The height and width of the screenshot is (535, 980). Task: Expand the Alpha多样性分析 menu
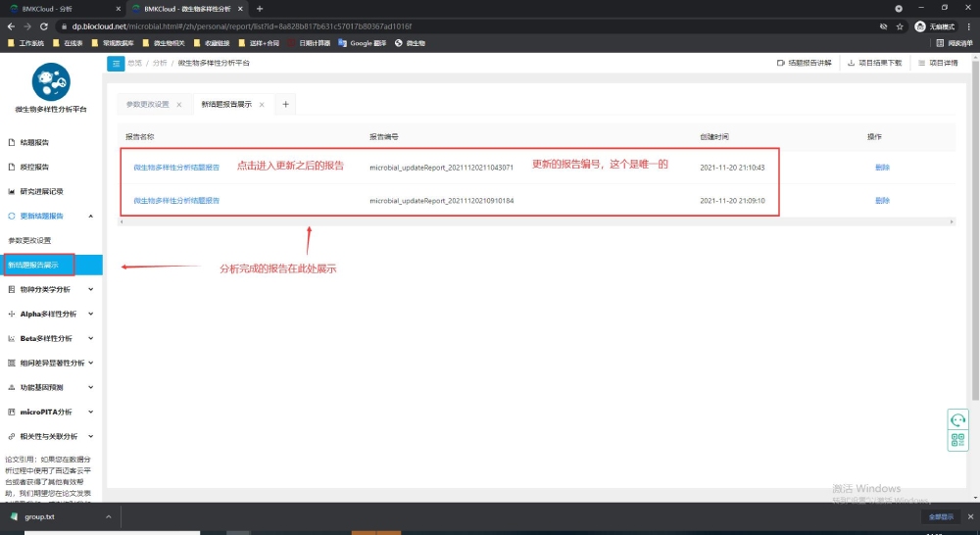tap(90, 315)
